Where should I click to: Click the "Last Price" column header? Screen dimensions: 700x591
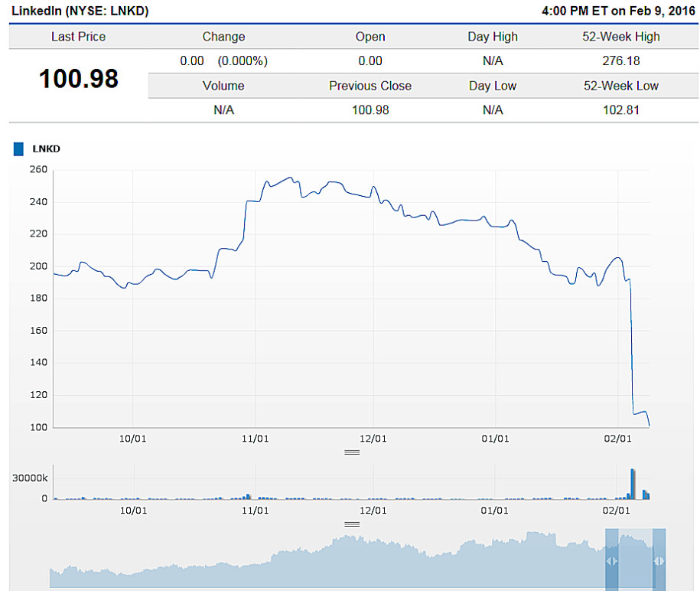click(78, 37)
